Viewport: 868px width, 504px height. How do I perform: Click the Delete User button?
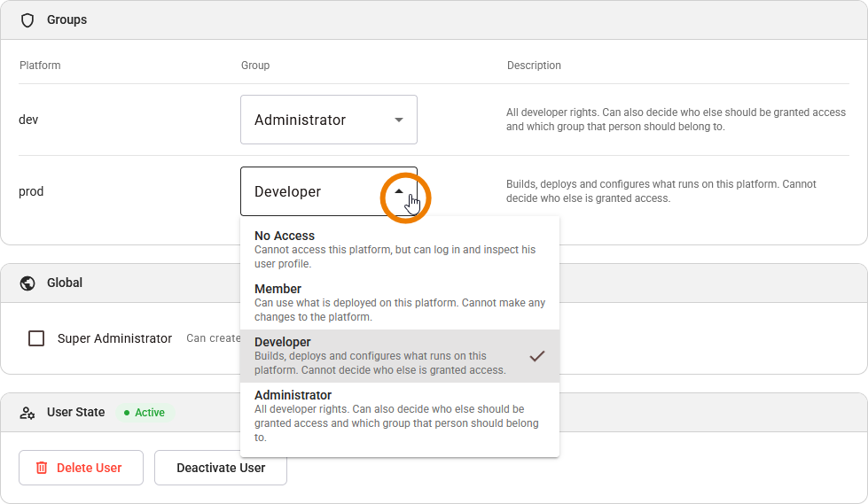click(x=81, y=468)
